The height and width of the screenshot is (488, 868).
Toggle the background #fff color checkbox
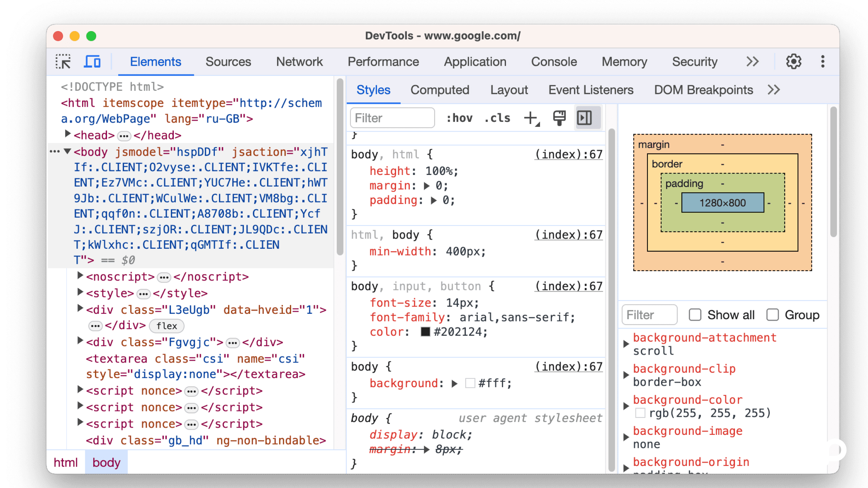(471, 383)
